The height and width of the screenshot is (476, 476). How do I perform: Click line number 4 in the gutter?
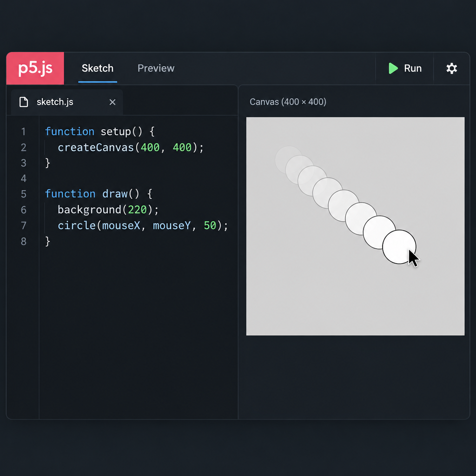[23, 178]
